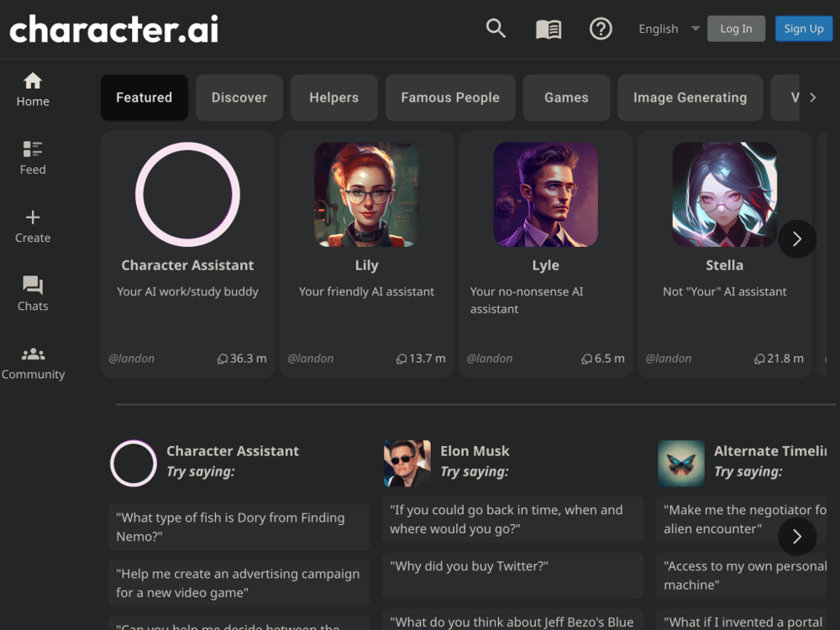This screenshot has height=630, width=840.
Task: Click the Log In button
Action: tap(736, 29)
